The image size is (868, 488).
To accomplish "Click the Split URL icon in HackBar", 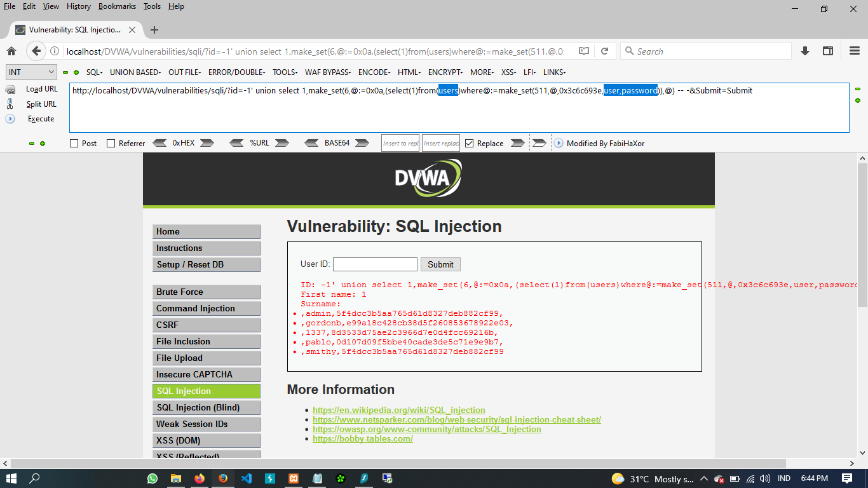I will point(11,104).
